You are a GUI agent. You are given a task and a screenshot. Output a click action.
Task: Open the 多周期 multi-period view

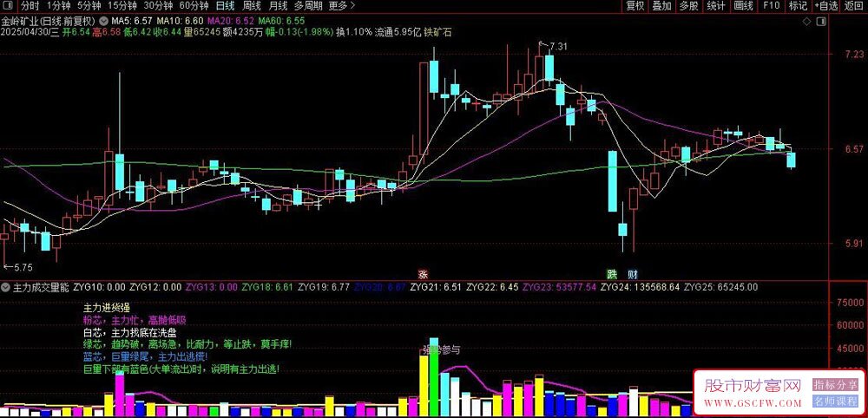307,7
